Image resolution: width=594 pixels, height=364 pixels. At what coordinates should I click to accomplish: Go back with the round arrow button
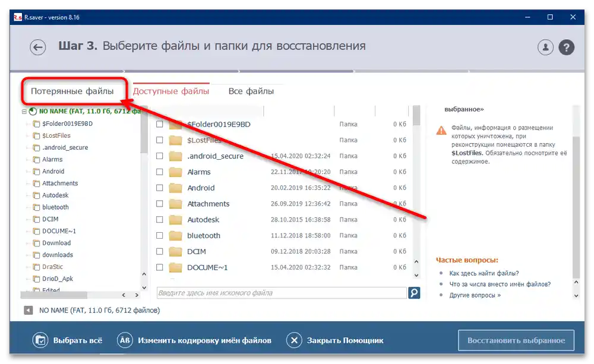pyautogui.click(x=38, y=48)
